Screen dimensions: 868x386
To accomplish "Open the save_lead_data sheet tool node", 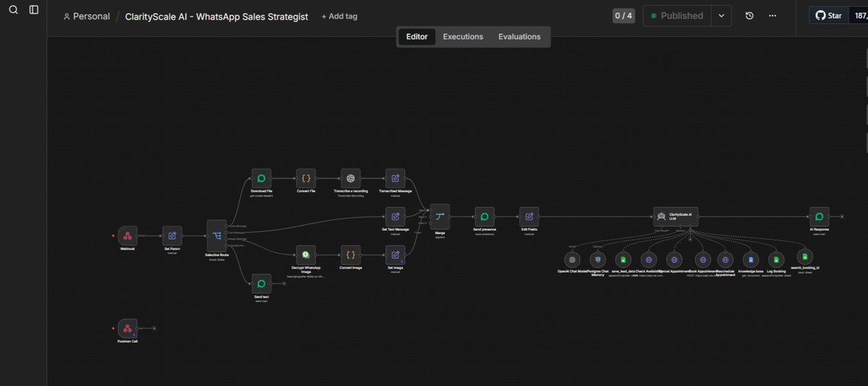I will coord(622,259).
